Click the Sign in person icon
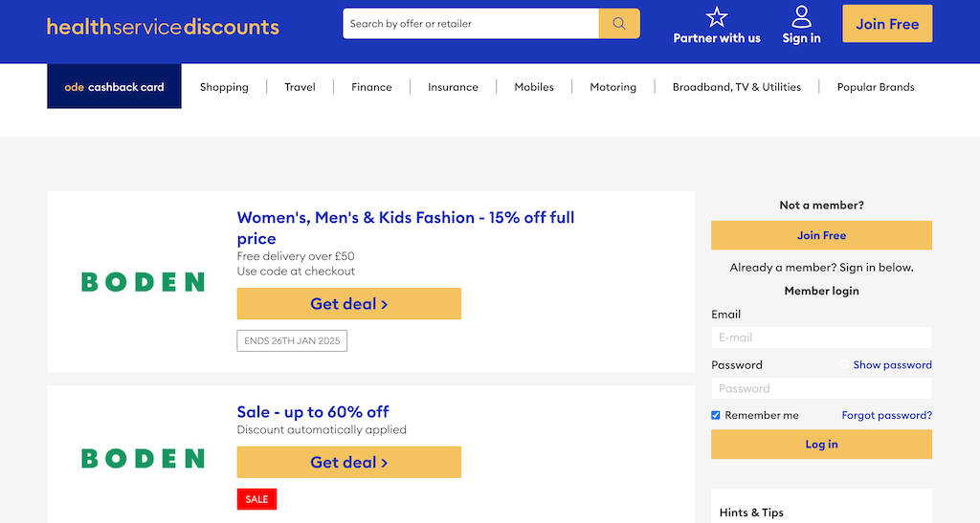 (x=801, y=17)
